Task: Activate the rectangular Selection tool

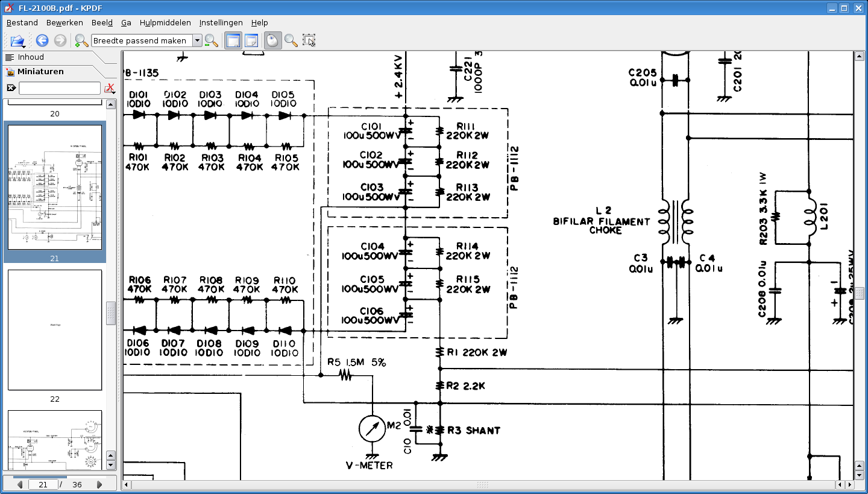Action: click(309, 40)
